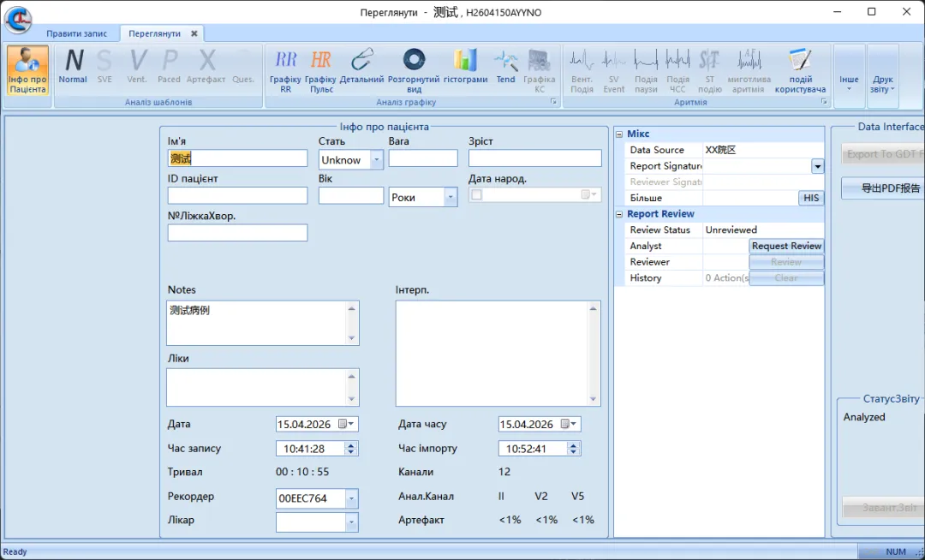The height and width of the screenshot is (560, 925).
Task: Open the Розгорнутий вид icon
Action: click(414, 70)
